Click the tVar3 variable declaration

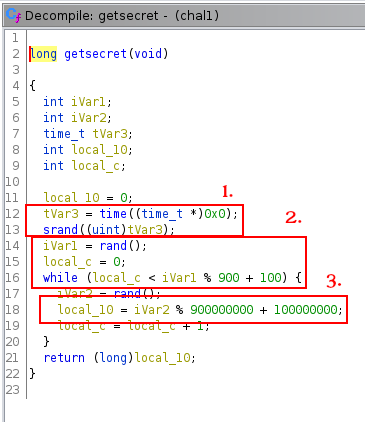(x=110, y=134)
